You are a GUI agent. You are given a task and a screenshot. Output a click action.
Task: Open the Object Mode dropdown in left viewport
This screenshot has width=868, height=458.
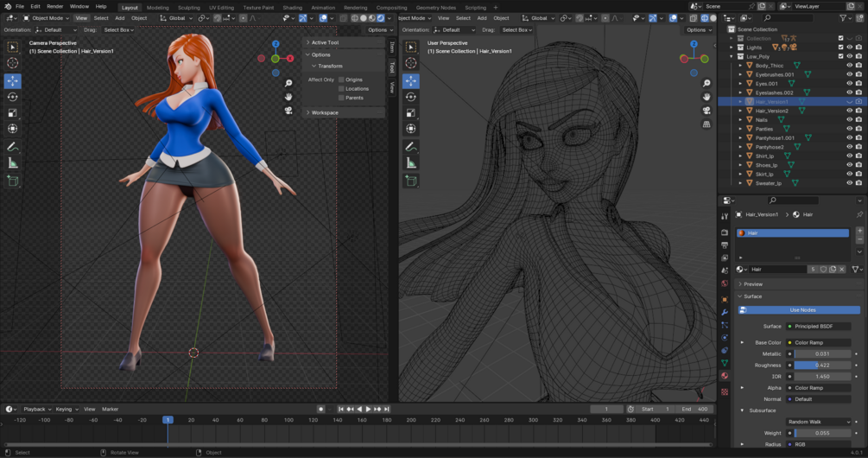(46, 17)
